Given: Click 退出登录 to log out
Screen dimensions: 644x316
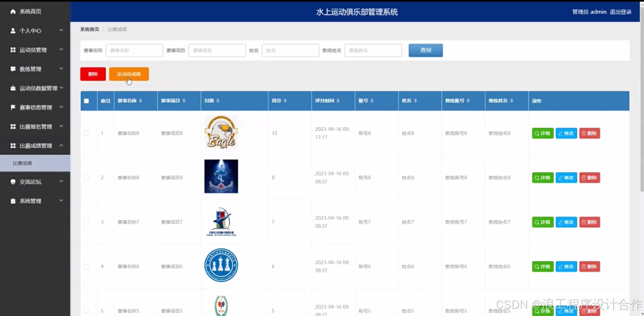Looking at the screenshot, I should [x=621, y=12].
